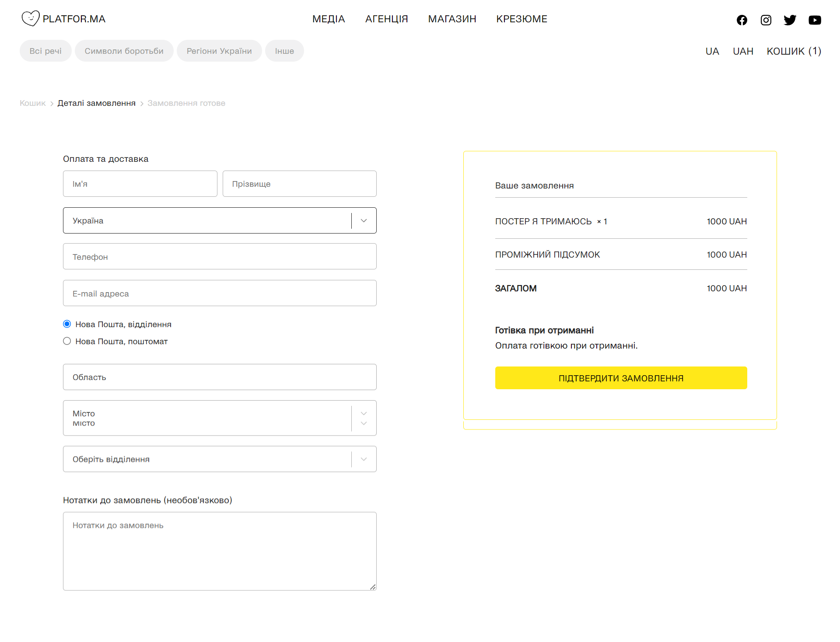Go back to Кошик breadcrumb
Screen dimensions: 840x642
pos(32,103)
